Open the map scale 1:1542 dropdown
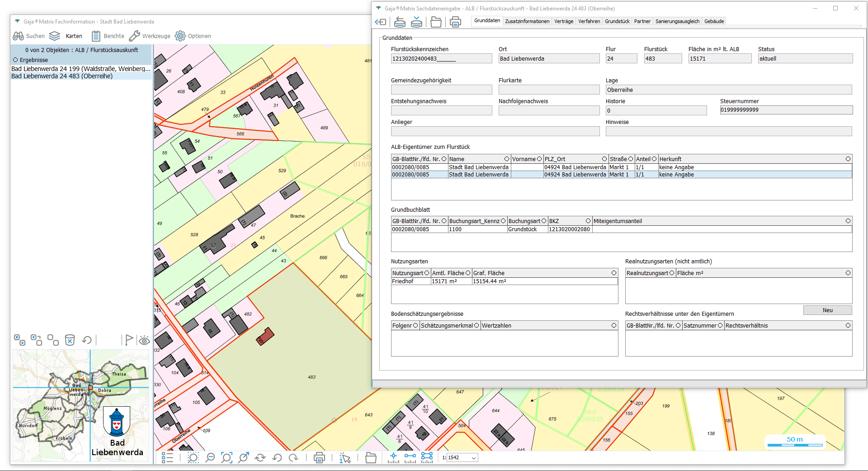Viewport: 868px width, 471px height. point(473,458)
